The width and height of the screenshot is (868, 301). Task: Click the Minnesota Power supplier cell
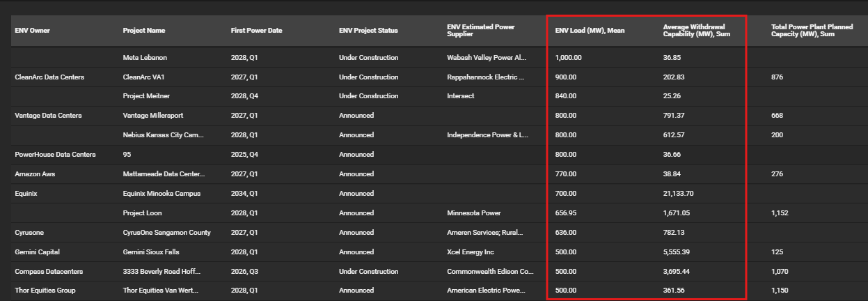[x=473, y=213]
